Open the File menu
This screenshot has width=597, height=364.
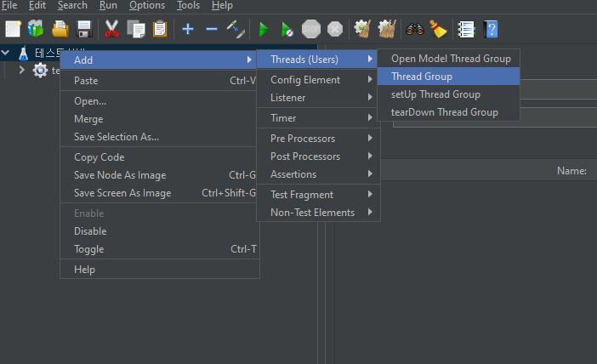click(9, 5)
